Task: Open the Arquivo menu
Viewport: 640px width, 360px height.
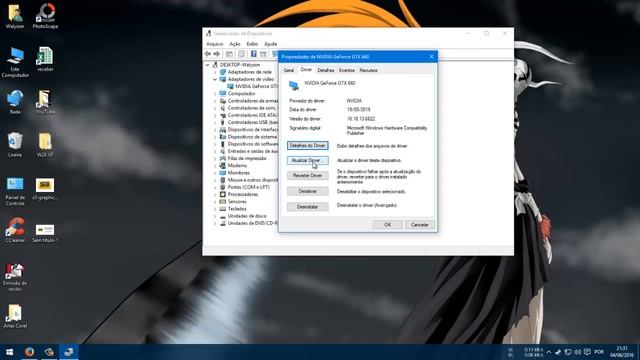Action: pos(215,44)
